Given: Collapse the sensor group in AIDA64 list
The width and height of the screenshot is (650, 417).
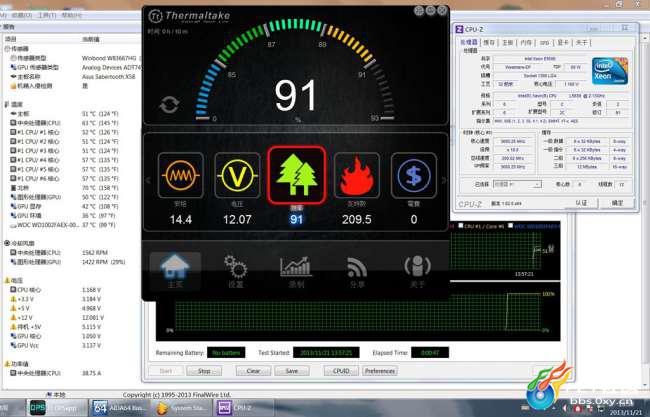Looking at the screenshot, I should click(7, 48).
